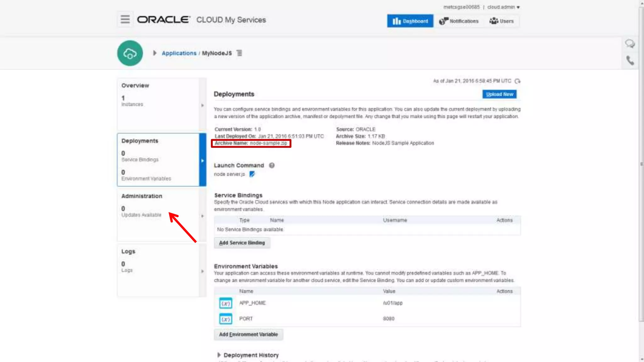This screenshot has width=644, height=362.
Task: Click the Instances count in Overview
Action: [123, 98]
